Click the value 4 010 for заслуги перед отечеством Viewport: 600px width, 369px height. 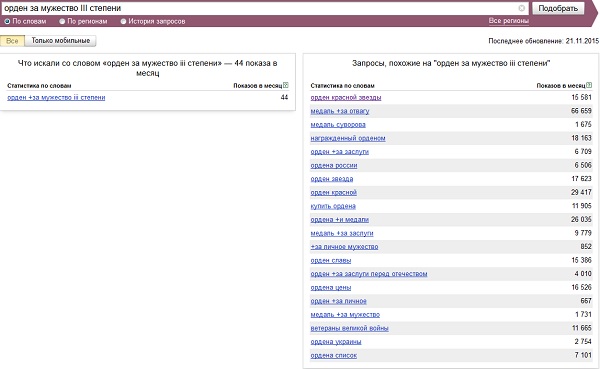583,274
